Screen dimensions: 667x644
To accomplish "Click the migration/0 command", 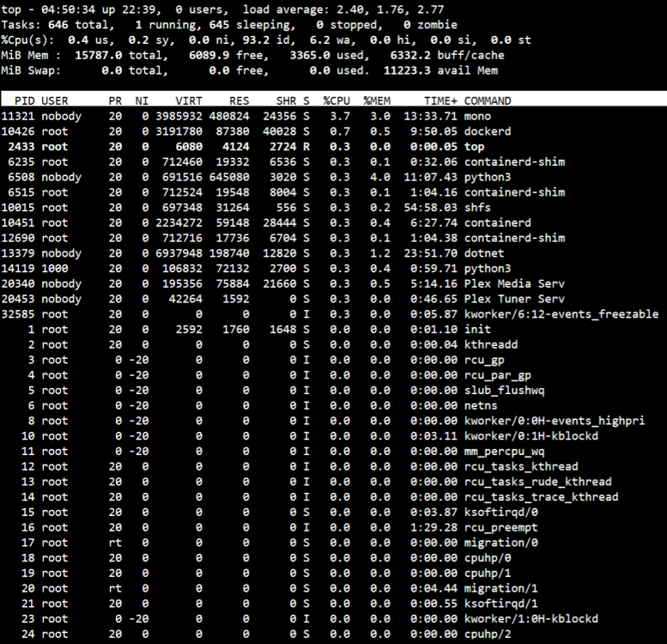I will [x=500, y=543].
